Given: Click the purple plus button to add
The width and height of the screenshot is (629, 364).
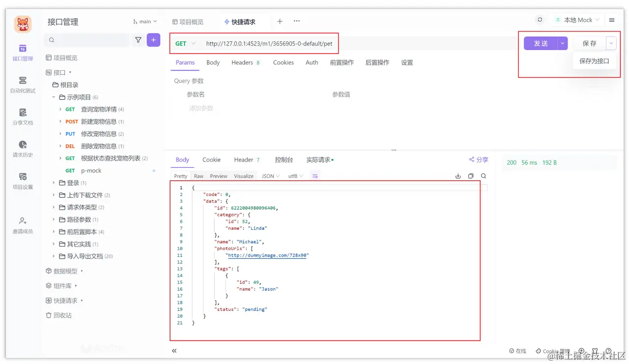Looking at the screenshot, I should [153, 40].
